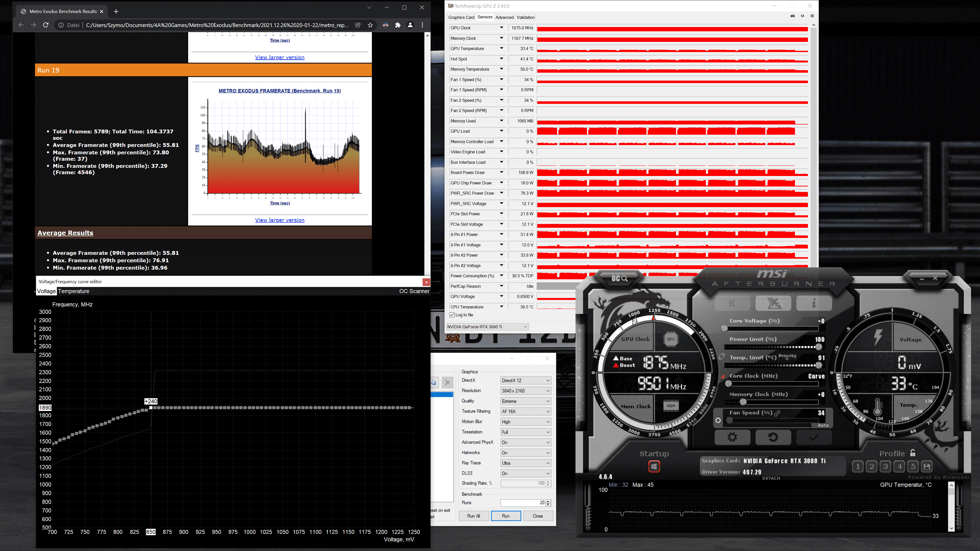The width and height of the screenshot is (980, 551).
Task: Select Afterburner profile slot 1
Action: pyautogui.click(x=858, y=466)
